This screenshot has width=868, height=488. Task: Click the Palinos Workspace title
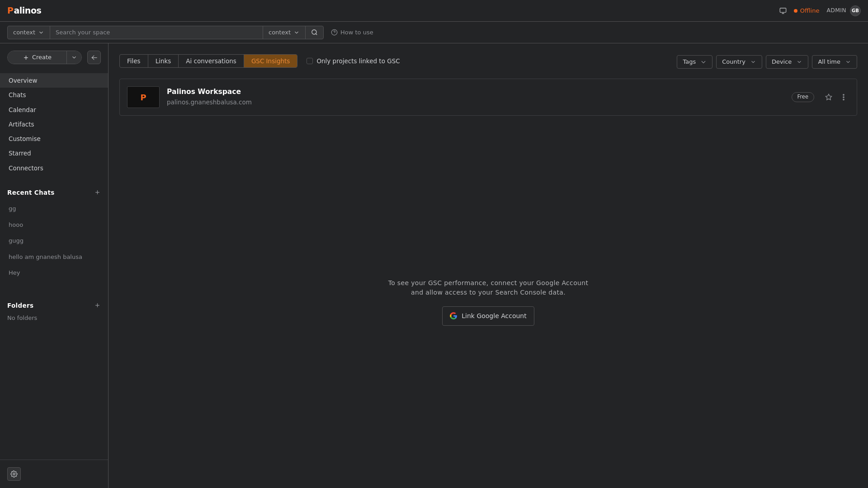click(x=204, y=92)
